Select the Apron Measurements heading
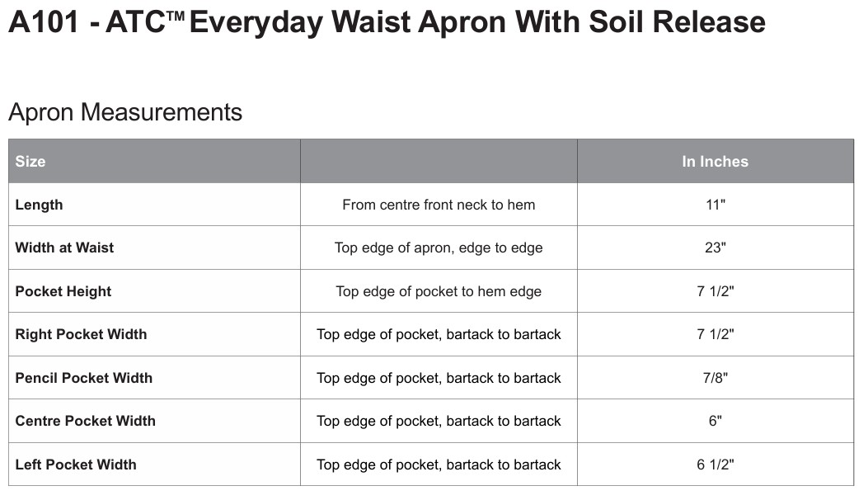868x500 pixels. [125, 112]
